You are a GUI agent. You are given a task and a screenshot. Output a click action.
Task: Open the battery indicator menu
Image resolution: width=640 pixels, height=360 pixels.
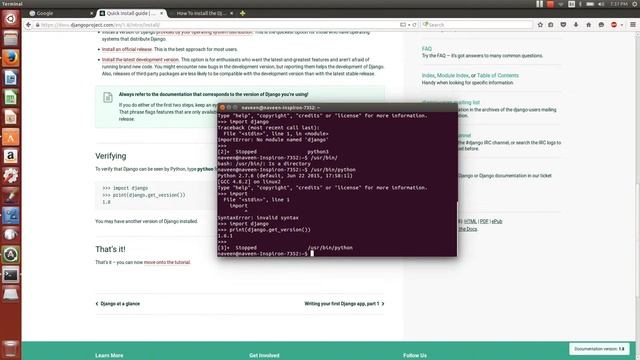(590, 4)
